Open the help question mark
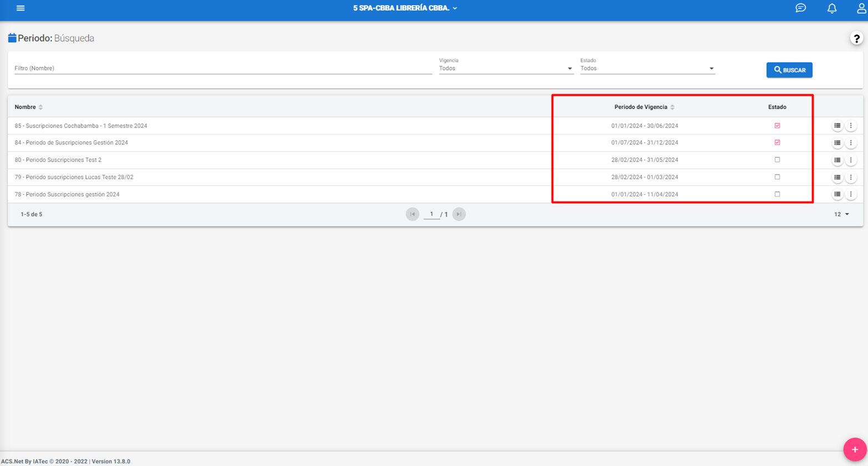The image size is (868, 466). pos(856,38)
